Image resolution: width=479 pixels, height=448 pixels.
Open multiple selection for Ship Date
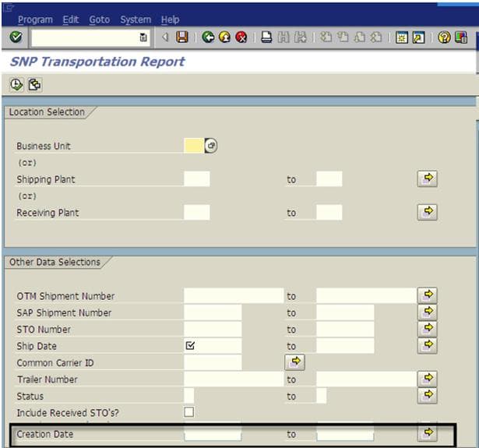pyautogui.click(x=428, y=346)
